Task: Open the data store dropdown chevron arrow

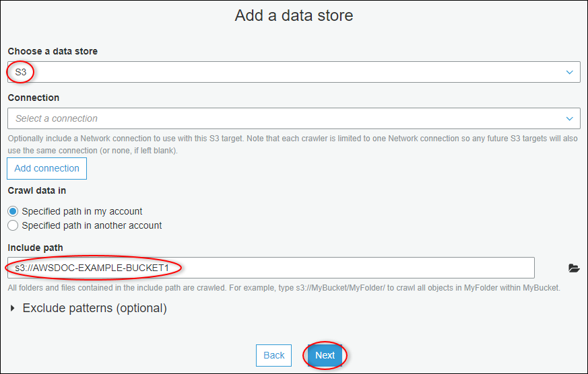Action: (570, 72)
